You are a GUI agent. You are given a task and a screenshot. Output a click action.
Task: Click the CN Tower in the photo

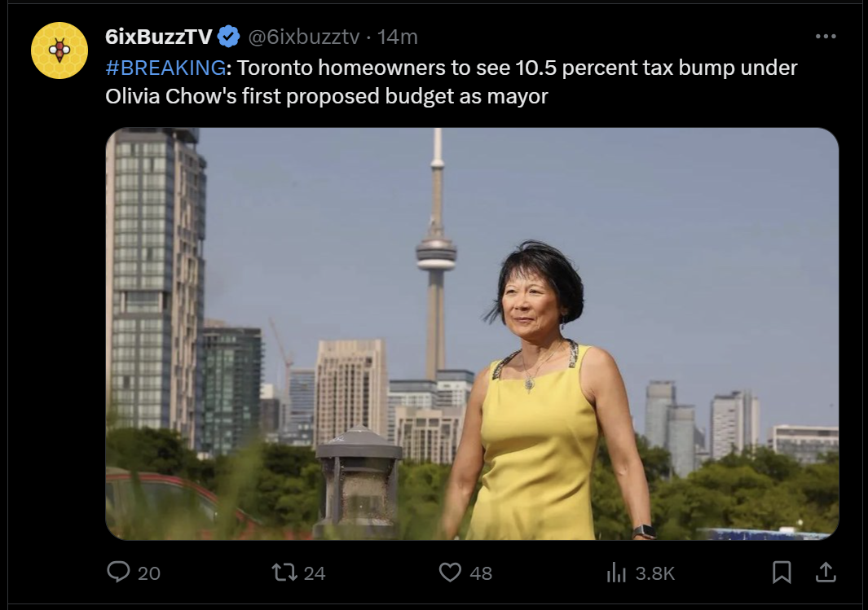tap(436, 254)
